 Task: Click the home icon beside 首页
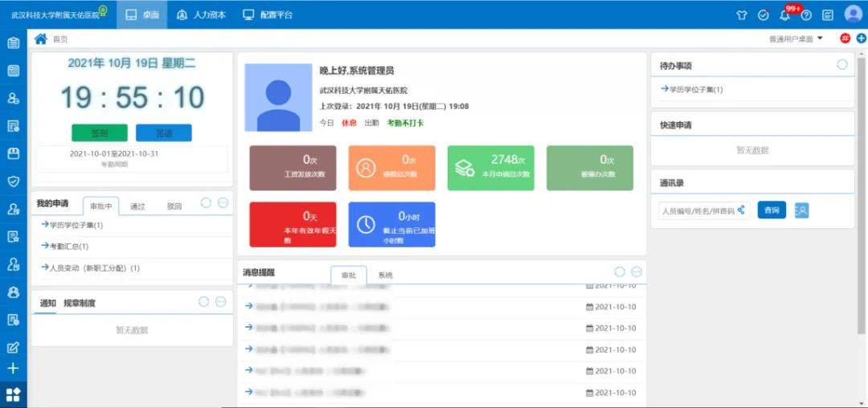pyautogui.click(x=40, y=39)
